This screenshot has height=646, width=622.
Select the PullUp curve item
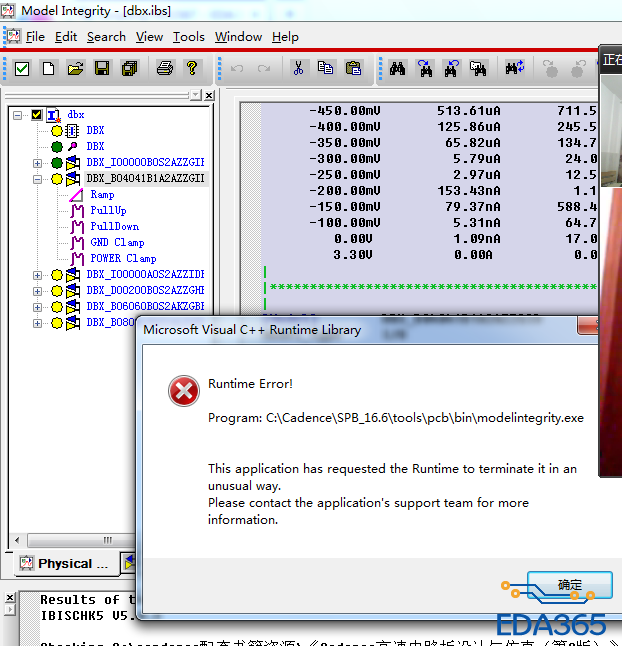coord(108,211)
